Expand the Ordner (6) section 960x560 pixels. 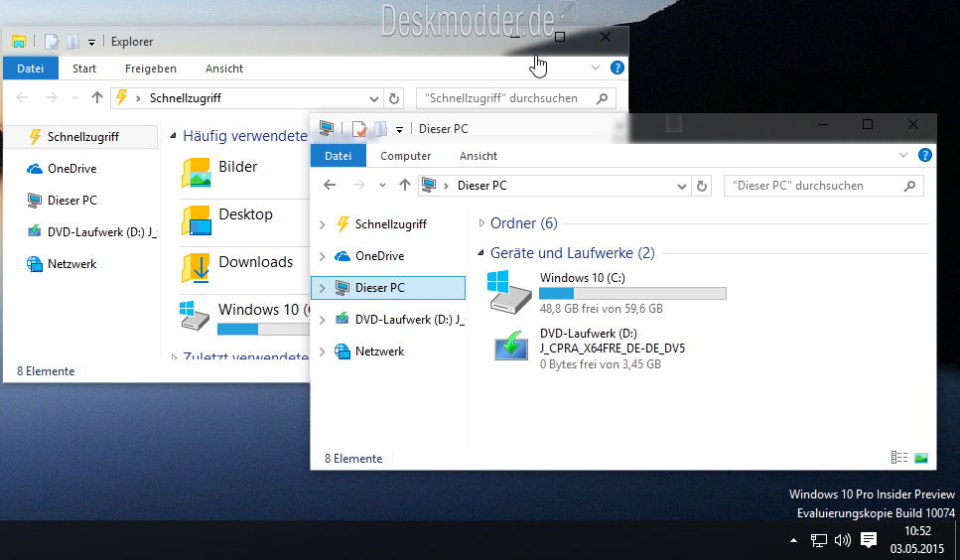coord(482,223)
